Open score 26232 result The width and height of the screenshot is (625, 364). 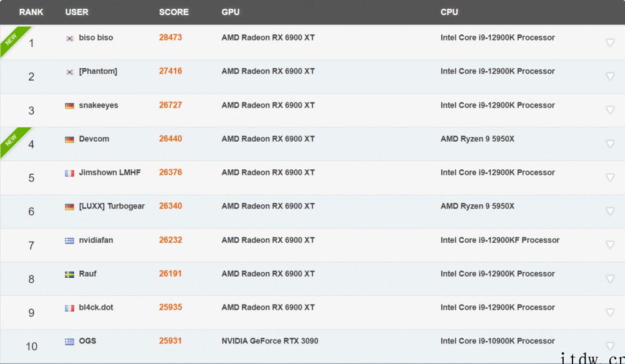(171, 240)
